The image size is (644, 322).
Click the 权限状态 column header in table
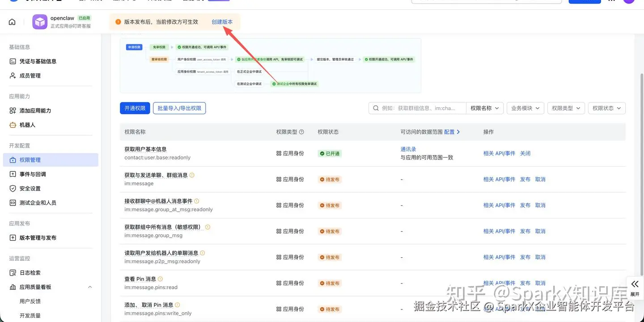(x=328, y=132)
